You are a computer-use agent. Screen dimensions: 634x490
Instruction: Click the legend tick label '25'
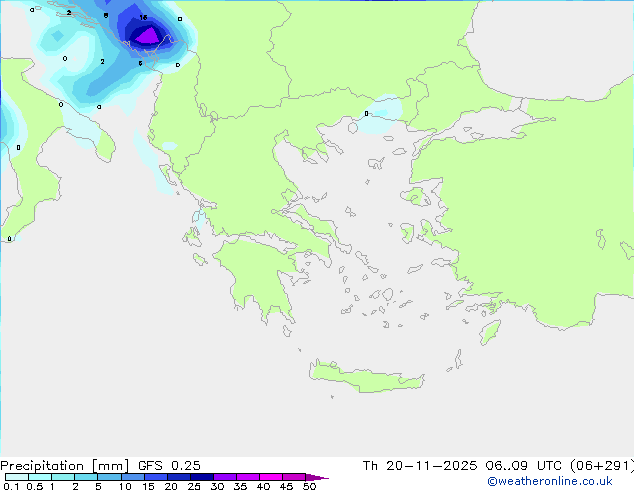pos(194,486)
